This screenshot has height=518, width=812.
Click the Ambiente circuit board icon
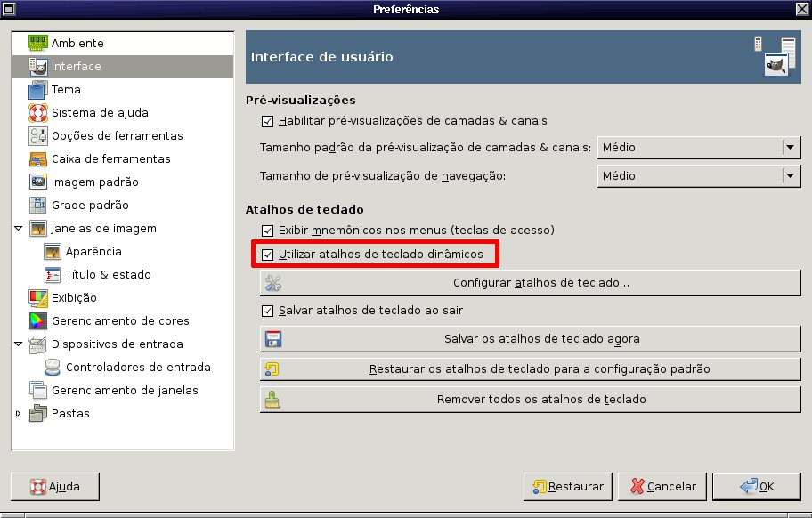pyautogui.click(x=37, y=43)
